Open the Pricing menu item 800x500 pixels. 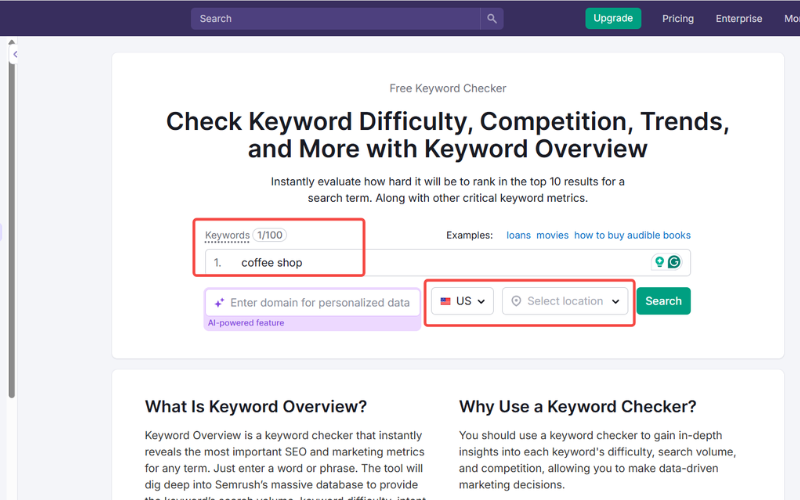pyautogui.click(x=678, y=18)
